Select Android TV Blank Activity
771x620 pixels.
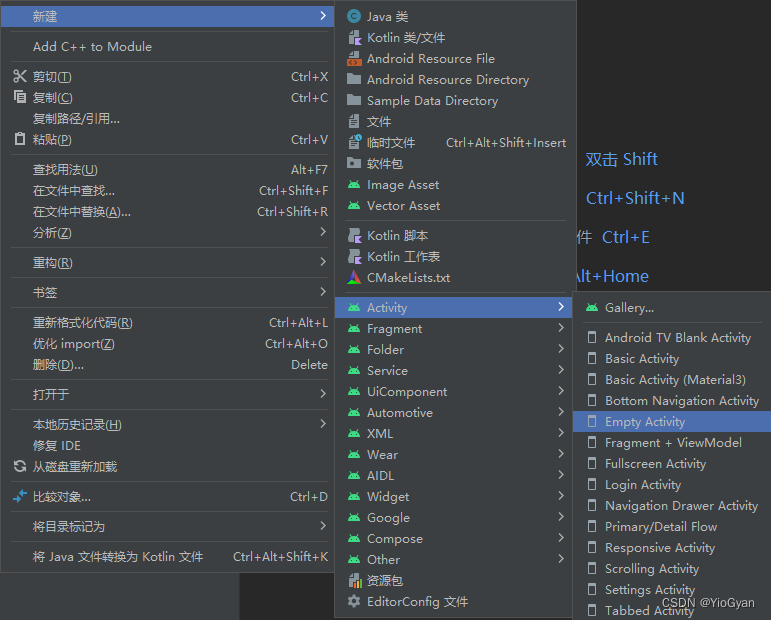pos(672,338)
